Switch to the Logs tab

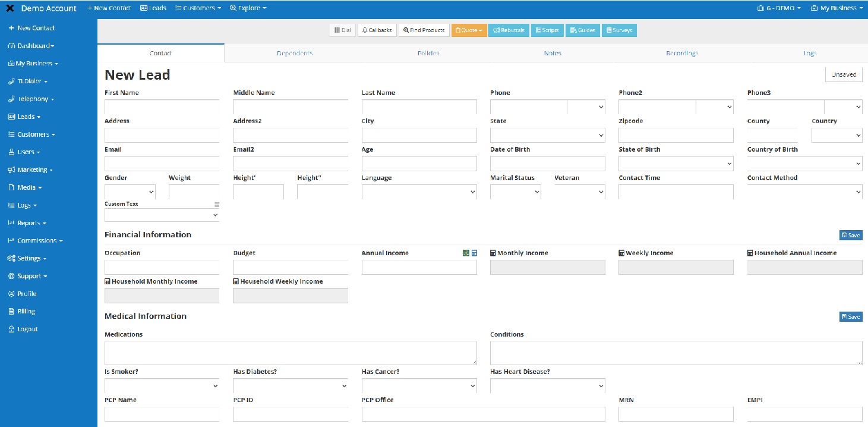point(810,53)
